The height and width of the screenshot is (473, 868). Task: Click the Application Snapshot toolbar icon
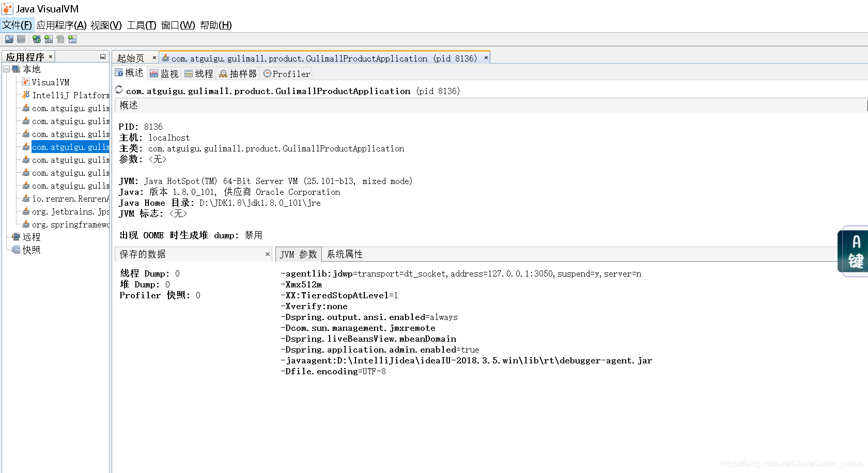[x=72, y=39]
